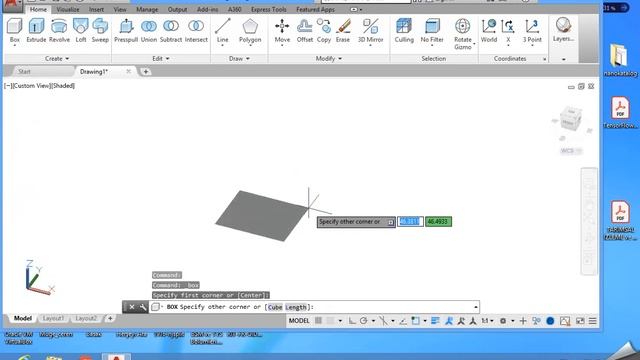640x360 pixels.
Task: Select the Extrude tool
Action: click(36, 31)
